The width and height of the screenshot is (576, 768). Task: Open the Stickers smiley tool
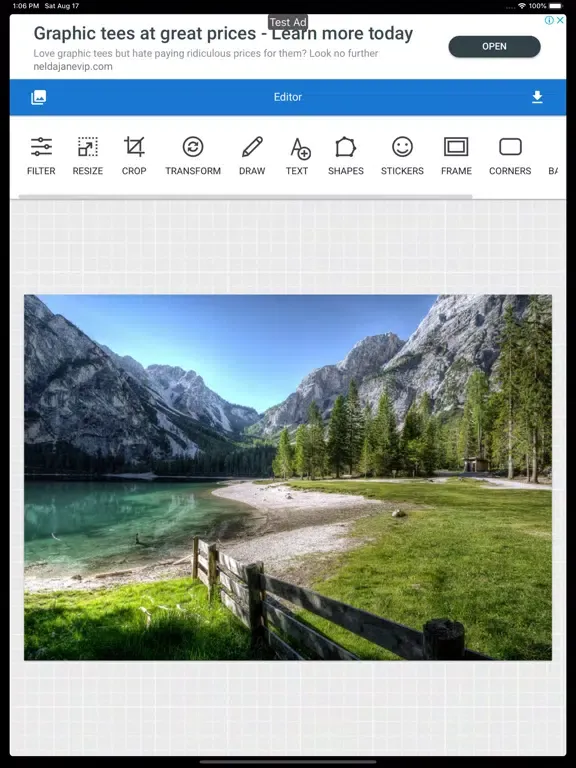(x=402, y=156)
